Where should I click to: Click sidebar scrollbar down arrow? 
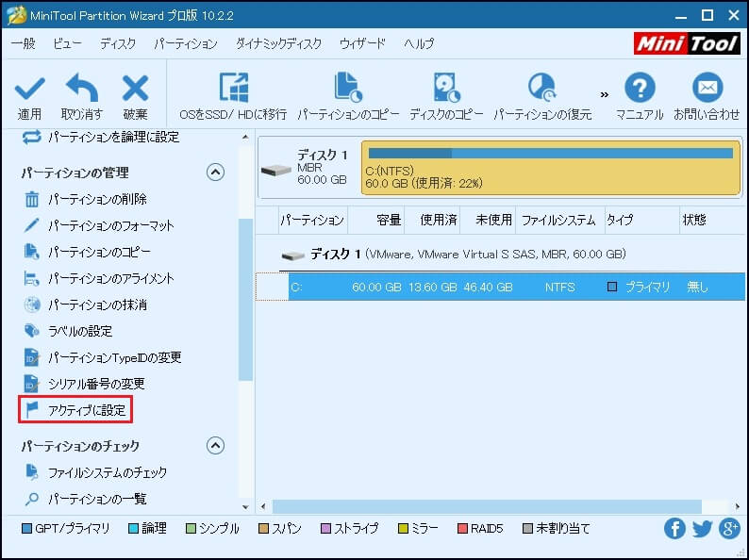(245, 507)
